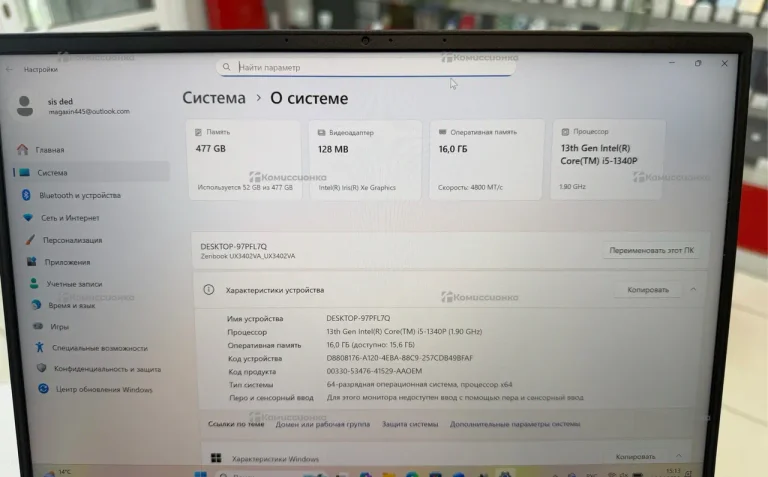The width and height of the screenshot is (768, 477).
Task: Click the Переименовать этот ПК button
Action: click(650, 250)
